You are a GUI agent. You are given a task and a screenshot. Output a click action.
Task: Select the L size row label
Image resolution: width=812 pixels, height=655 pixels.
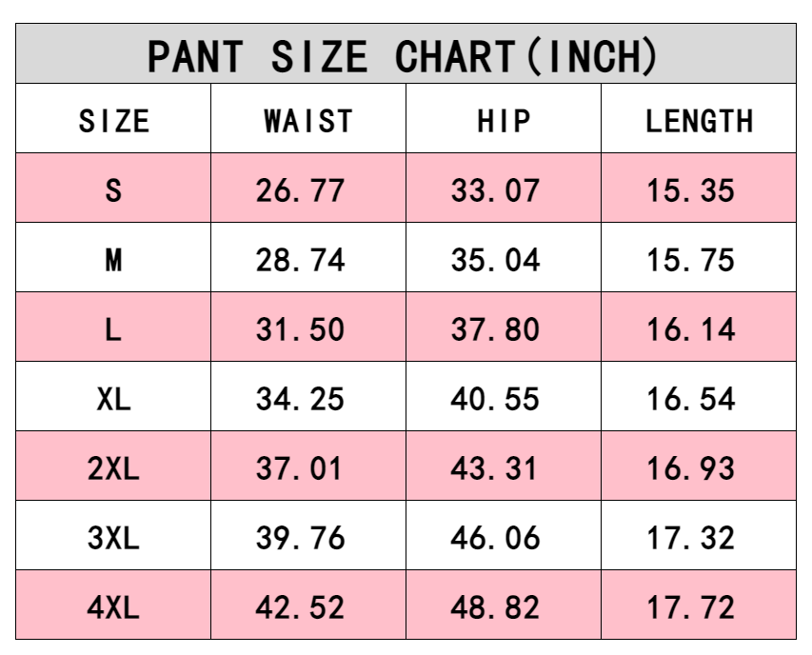point(113,329)
